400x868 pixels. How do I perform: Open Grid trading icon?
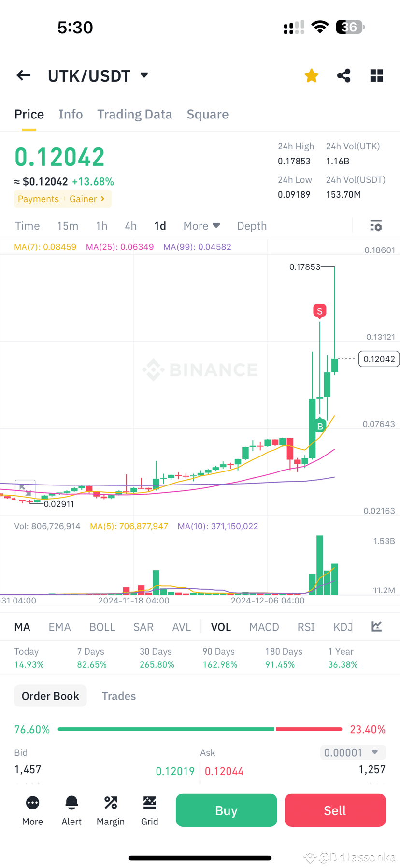(x=150, y=809)
